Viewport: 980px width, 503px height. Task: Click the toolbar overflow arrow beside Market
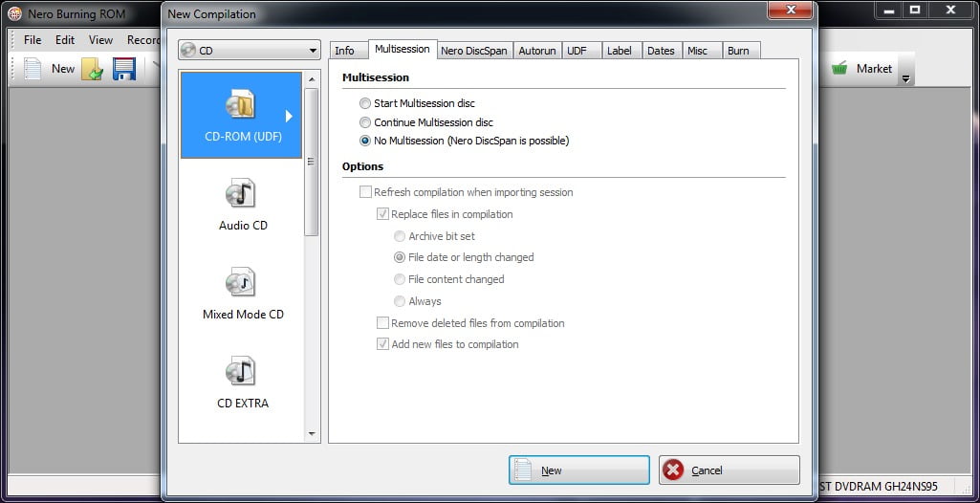point(905,78)
